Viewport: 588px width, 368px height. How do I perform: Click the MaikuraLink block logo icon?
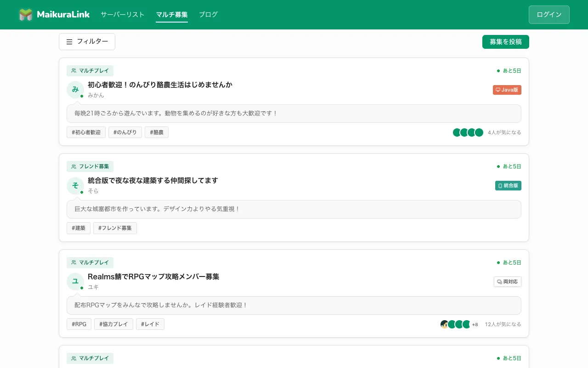click(x=26, y=15)
